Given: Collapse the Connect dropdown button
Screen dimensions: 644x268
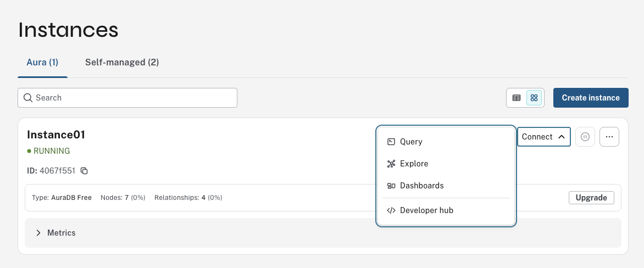Looking at the screenshot, I should [x=543, y=137].
